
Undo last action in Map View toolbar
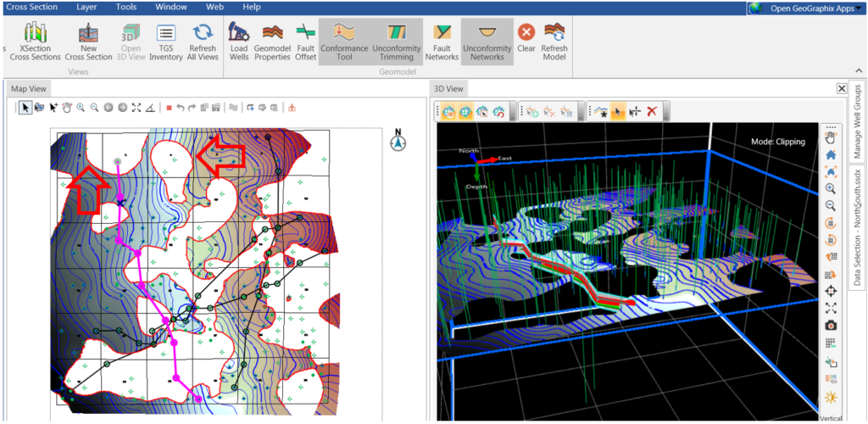[180, 108]
